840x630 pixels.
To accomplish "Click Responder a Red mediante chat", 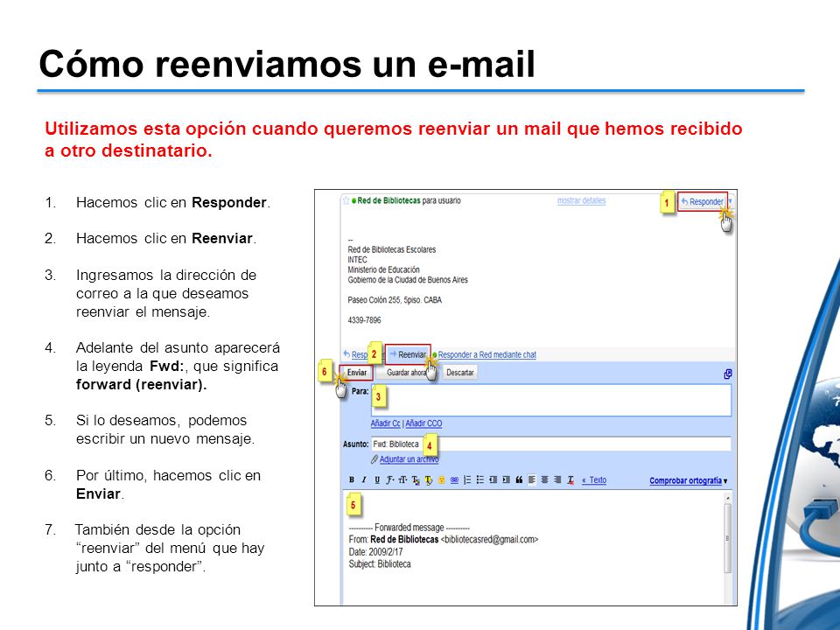I will coord(487,354).
